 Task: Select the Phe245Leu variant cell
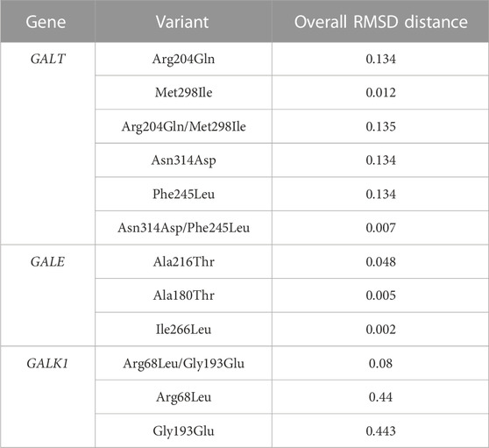[x=183, y=194]
